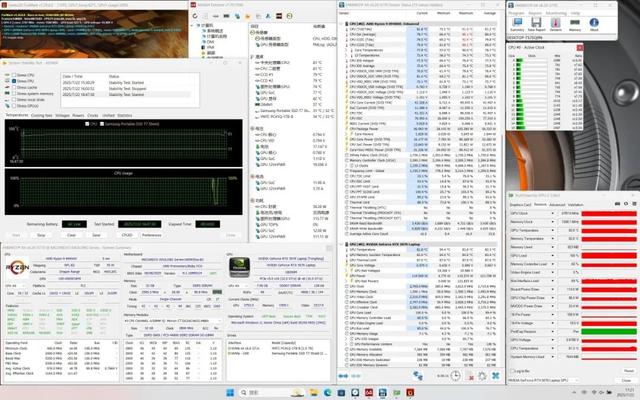The image size is (640, 400).
Task: Close the CPU #0 Active Clock panel
Action: click(x=579, y=47)
